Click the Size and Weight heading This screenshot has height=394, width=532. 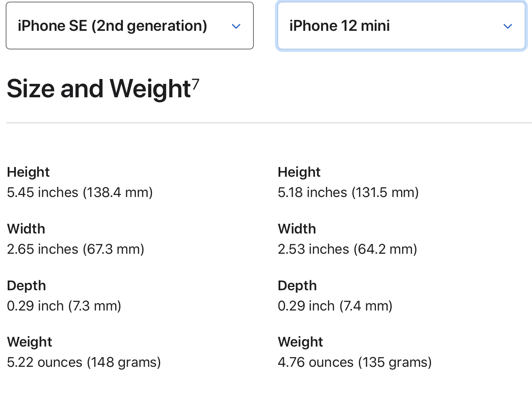99,89
